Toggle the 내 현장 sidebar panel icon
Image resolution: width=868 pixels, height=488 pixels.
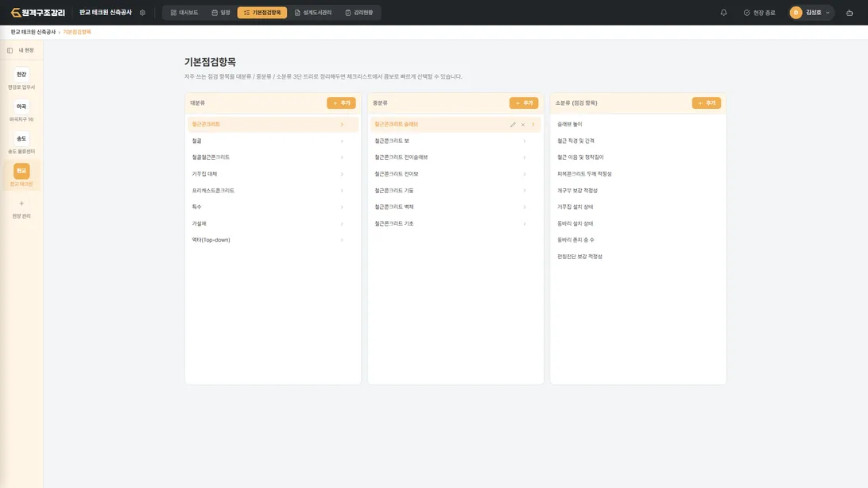pyautogui.click(x=10, y=50)
